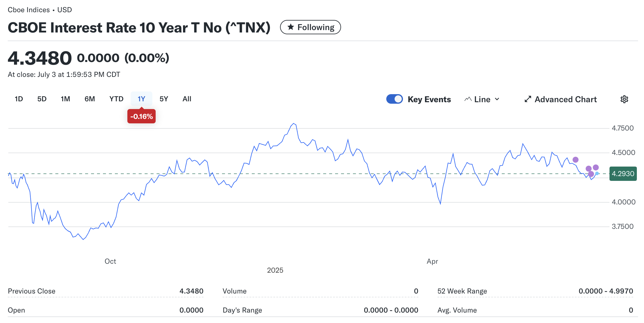Open chart settings gear icon
The height and width of the screenshot is (323, 644).
point(624,99)
